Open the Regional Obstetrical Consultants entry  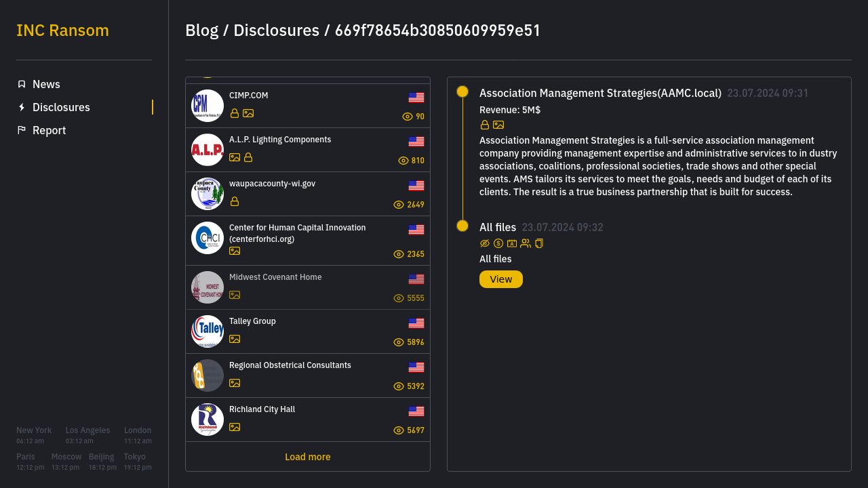290,365
